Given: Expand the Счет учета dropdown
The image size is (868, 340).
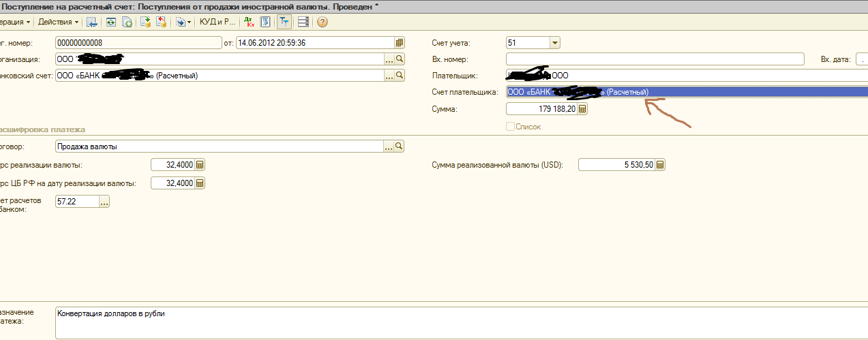Looking at the screenshot, I should point(554,43).
